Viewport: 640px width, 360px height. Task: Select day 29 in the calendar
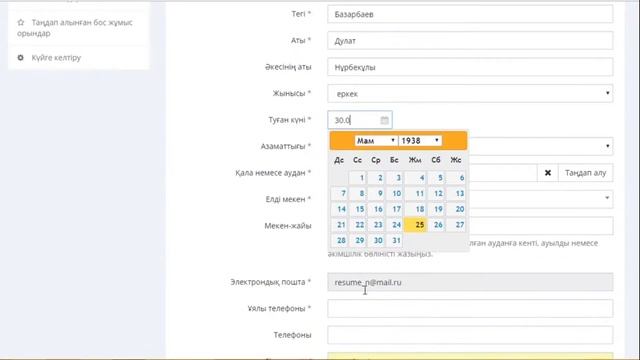click(x=358, y=240)
